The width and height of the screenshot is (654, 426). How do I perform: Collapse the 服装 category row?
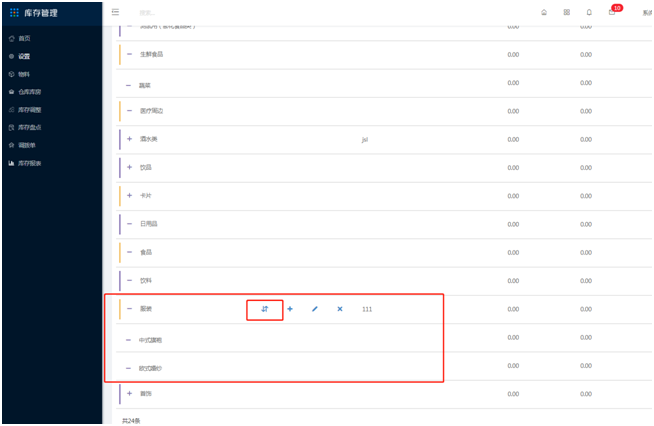point(129,309)
